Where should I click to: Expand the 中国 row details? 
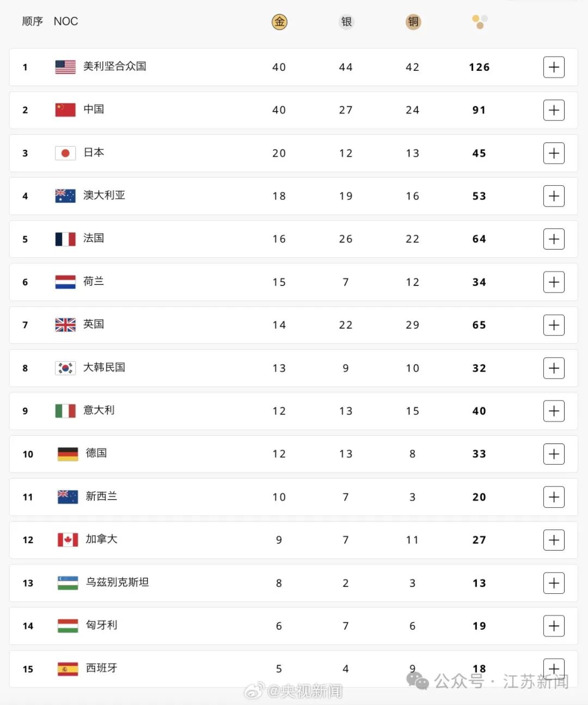(x=554, y=110)
